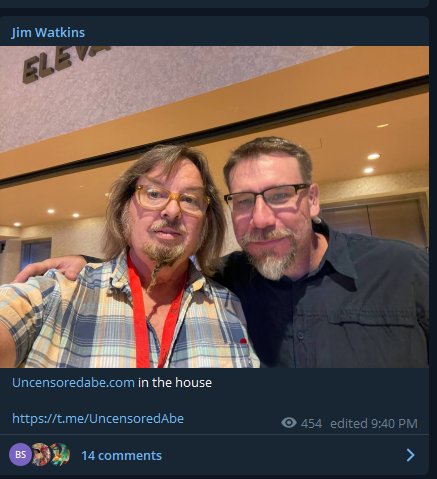Click the ELEVA sign lettering in photo
437x479 pixels.
[x=65, y=63]
